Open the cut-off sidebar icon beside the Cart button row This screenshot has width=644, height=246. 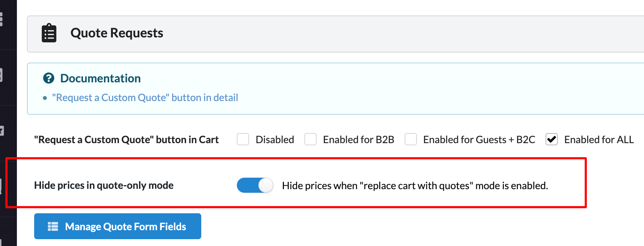(2, 131)
